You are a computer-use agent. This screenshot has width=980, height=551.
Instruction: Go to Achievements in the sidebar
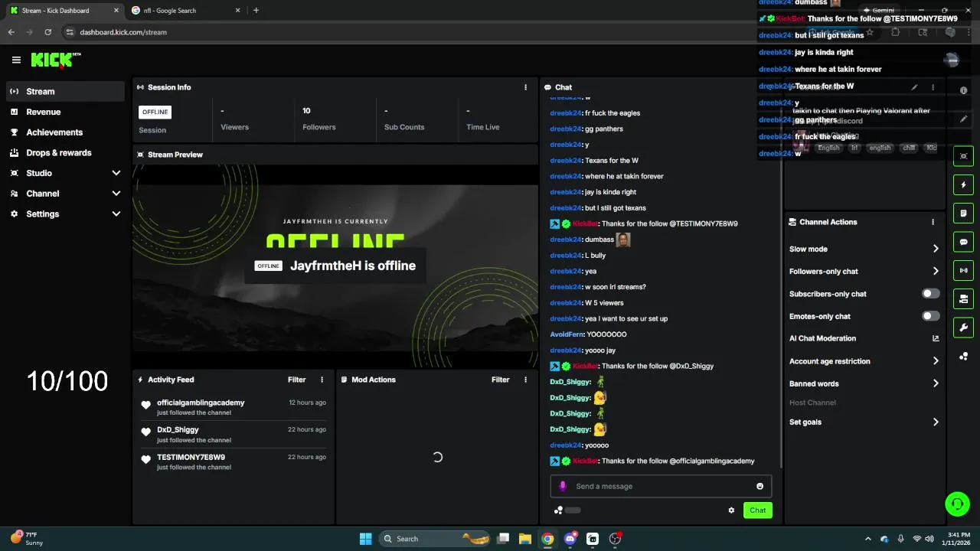tap(65, 132)
